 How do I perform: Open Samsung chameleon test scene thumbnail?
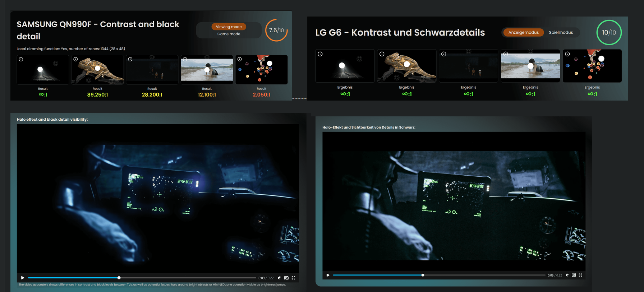coord(97,70)
